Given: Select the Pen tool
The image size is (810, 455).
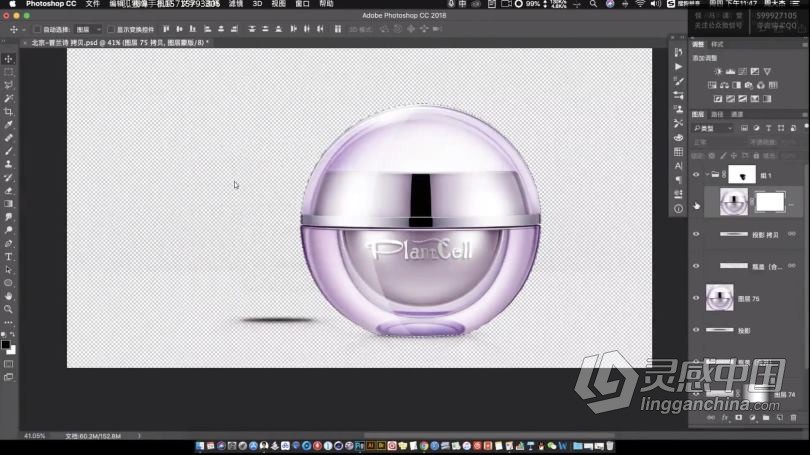Looking at the screenshot, I should coord(8,244).
